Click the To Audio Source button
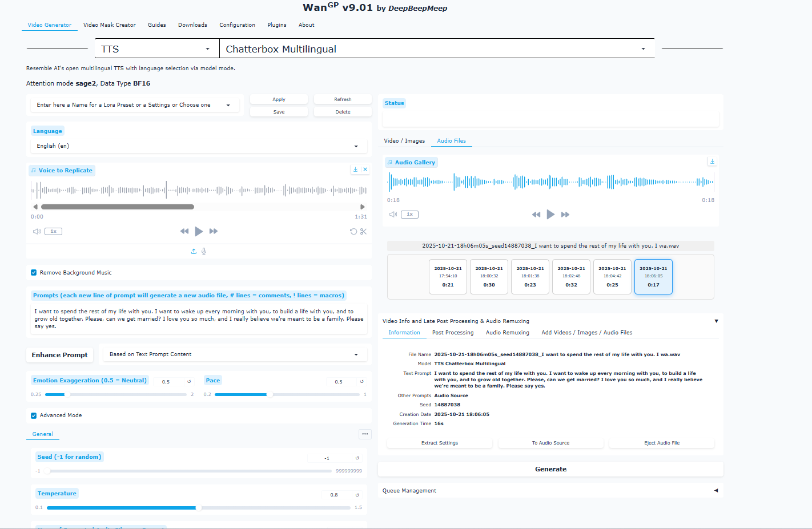This screenshot has height=529, width=812. [550, 443]
